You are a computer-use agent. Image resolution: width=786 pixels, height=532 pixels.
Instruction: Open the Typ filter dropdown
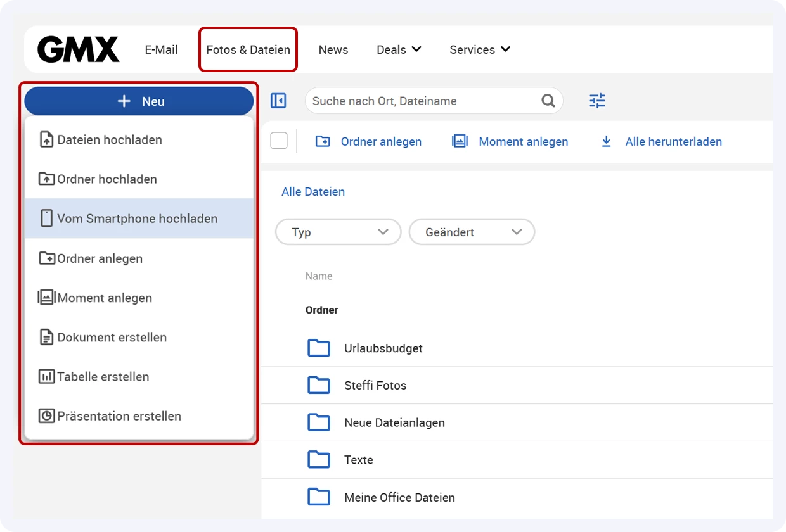(338, 232)
